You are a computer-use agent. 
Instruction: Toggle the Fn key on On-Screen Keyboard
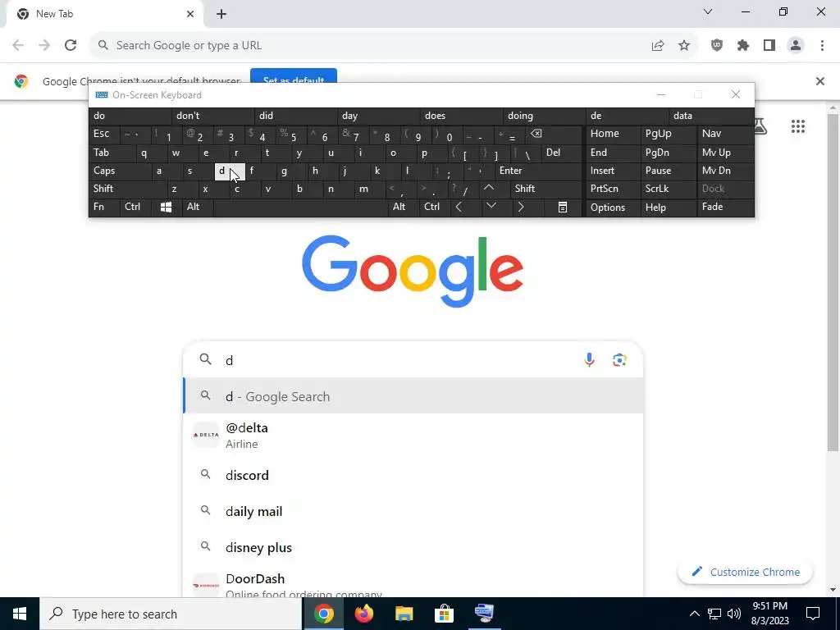[104, 208]
